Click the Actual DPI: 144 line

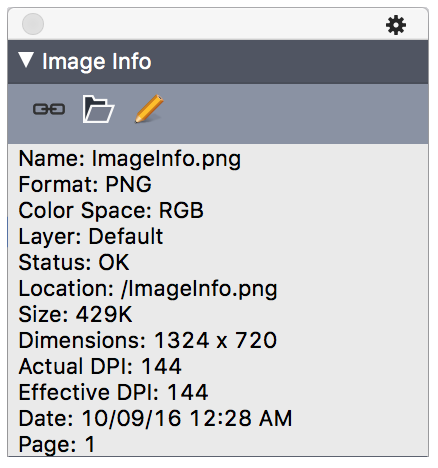100,366
